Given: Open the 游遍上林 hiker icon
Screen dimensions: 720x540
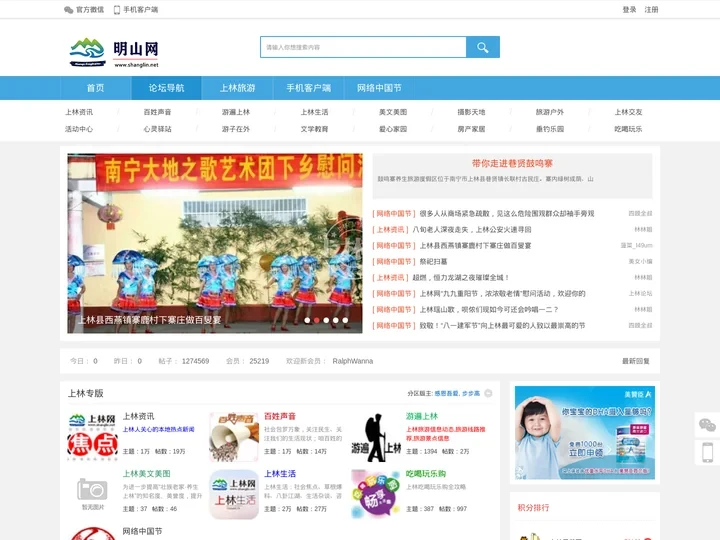Looking at the screenshot, I should [376, 437].
